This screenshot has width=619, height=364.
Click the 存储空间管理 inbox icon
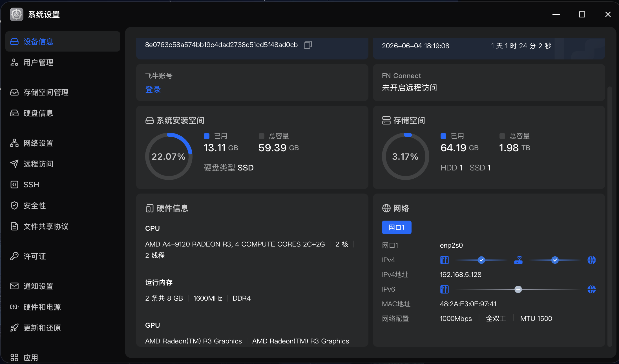pos(14,92)
